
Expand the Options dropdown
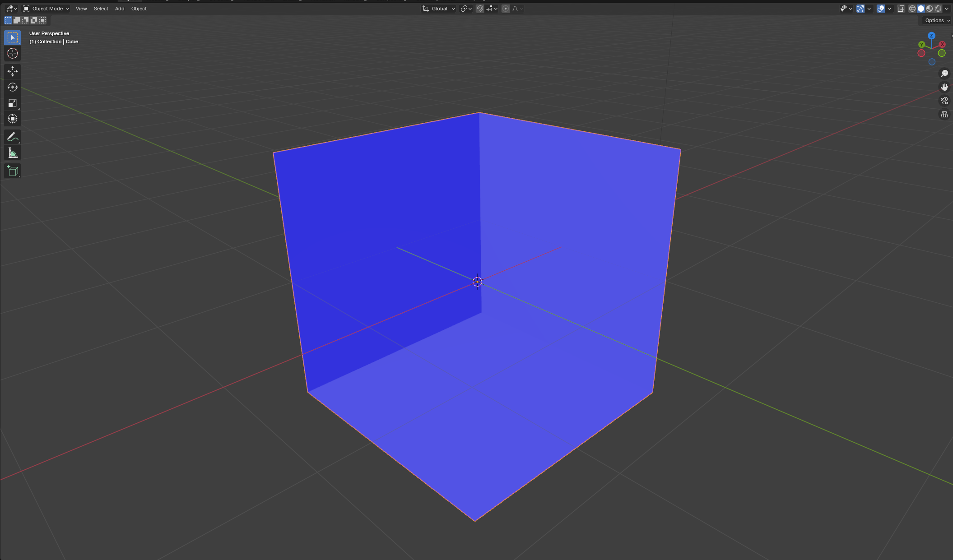pyautogui.click(x=937, y=20)
